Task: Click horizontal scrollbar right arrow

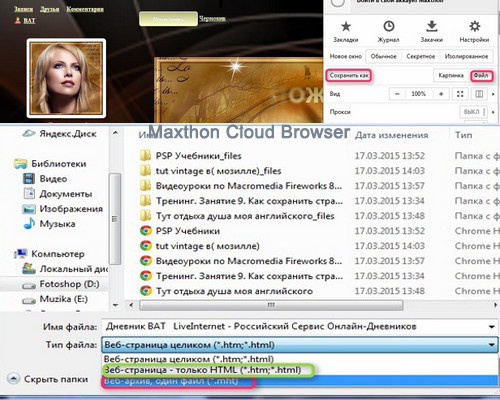Action: (495, 305)
